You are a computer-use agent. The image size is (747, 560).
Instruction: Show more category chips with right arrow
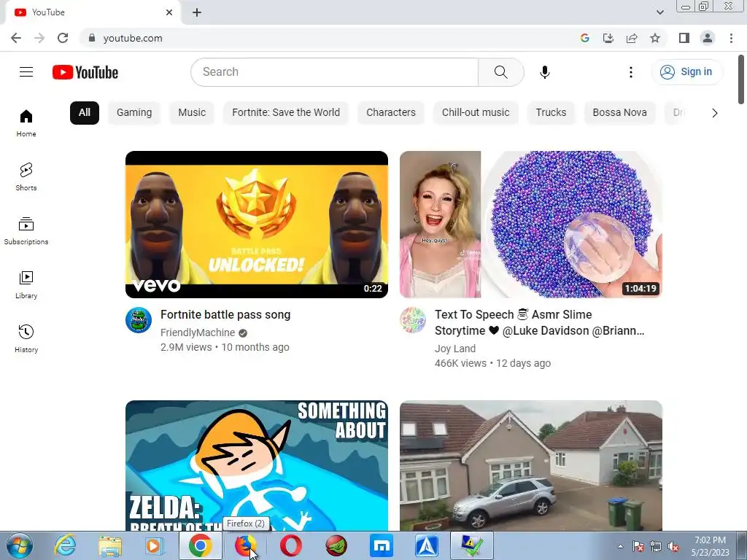tap(715, 113)
